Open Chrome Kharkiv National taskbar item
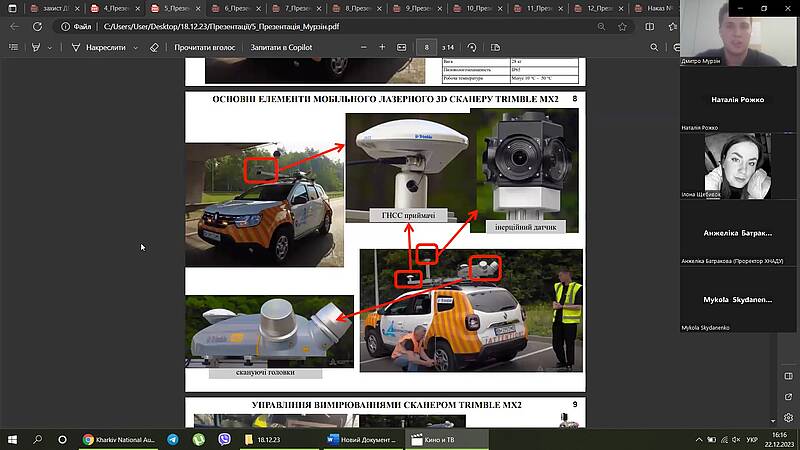Screen dimensions: 800x450 coord(119,439)
